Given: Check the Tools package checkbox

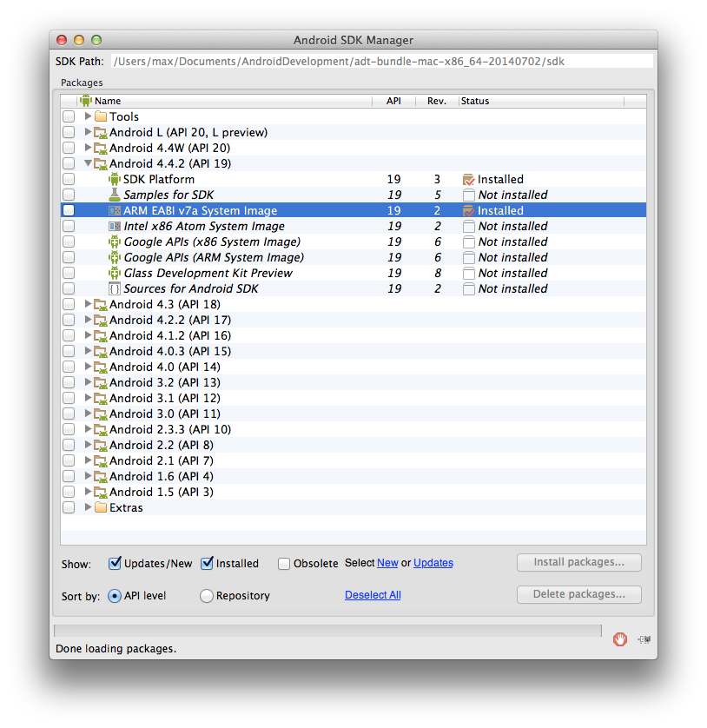Looking at the screenshot, I should tap(69, 116).
